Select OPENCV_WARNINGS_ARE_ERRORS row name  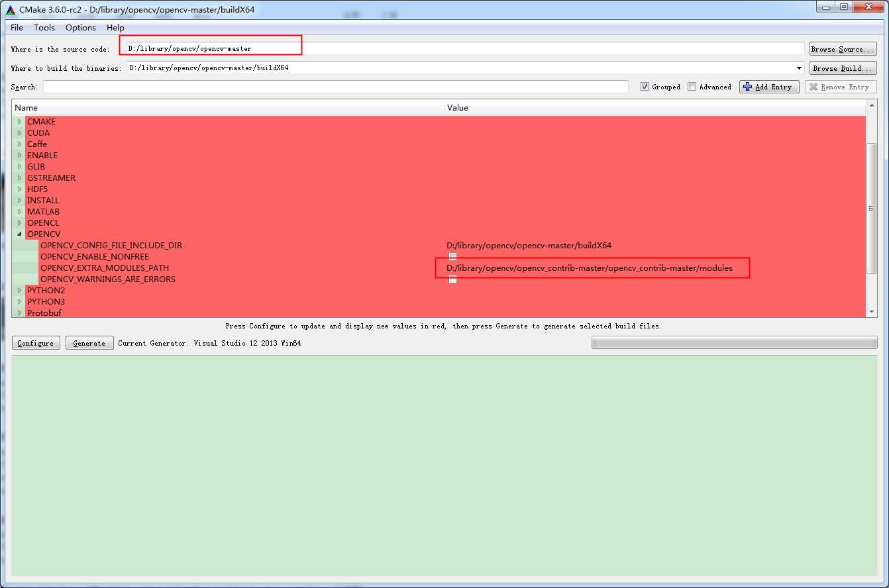108,279
